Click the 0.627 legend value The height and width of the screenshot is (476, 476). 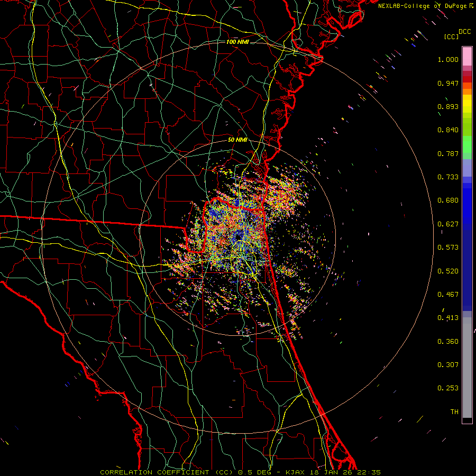448,224
